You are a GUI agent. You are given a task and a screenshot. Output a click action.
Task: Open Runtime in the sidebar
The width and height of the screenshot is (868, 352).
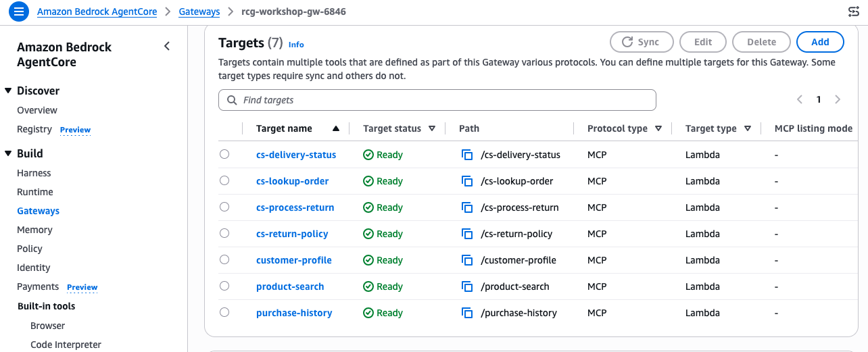[x=35, y=192]
